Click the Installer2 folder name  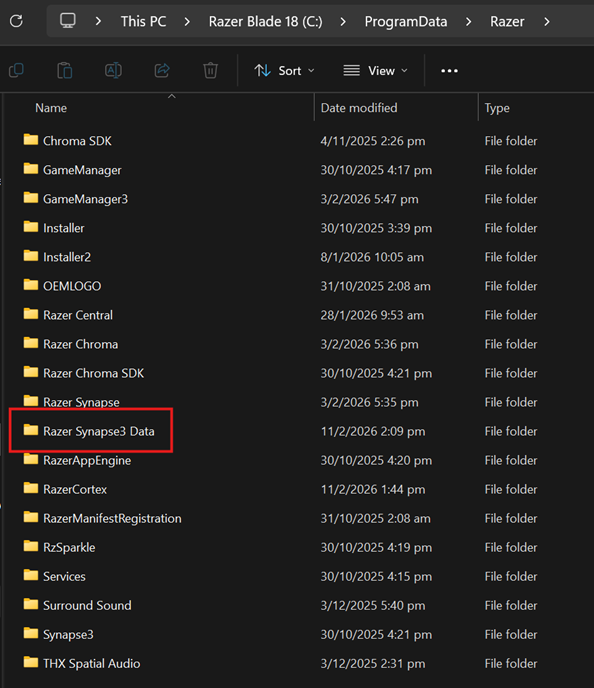(67, 257)
